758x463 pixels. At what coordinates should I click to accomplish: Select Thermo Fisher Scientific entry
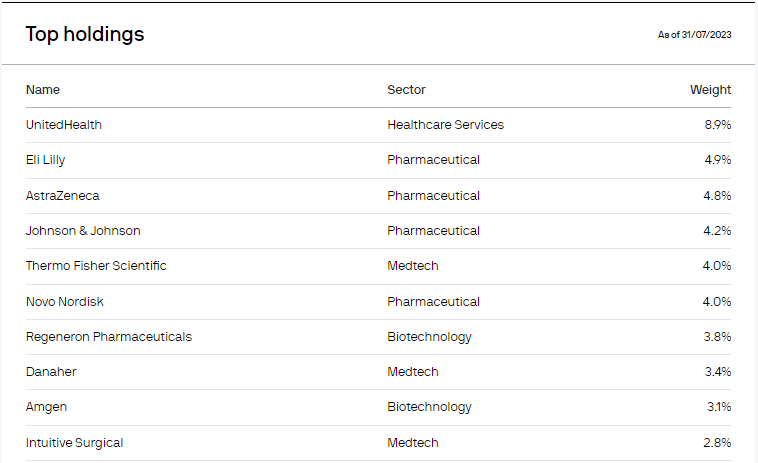pyautogui.click(x=96, y=266)
